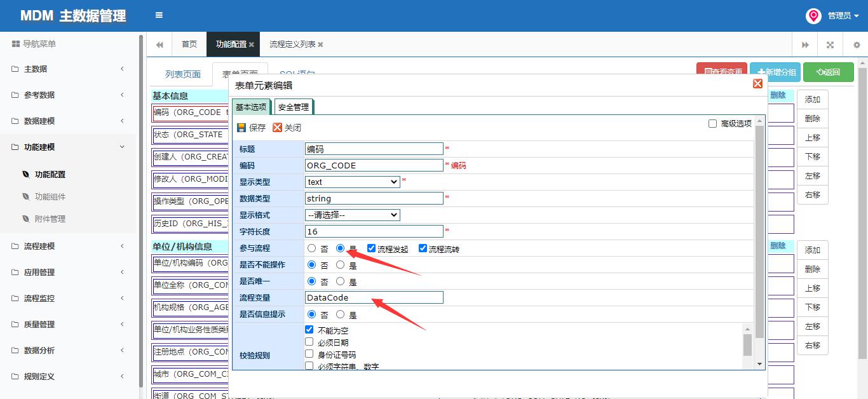The image size is (868, 399).
Task: Click 添加 button in 基本信息 group
Action: [813, 100]
